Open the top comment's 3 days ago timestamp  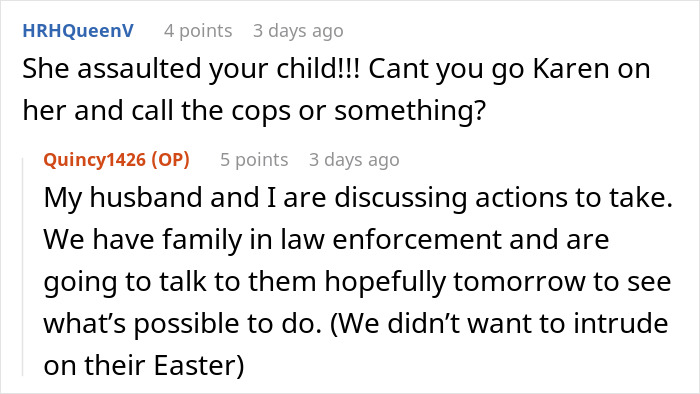pyautogui.click(x=298, y=31)
